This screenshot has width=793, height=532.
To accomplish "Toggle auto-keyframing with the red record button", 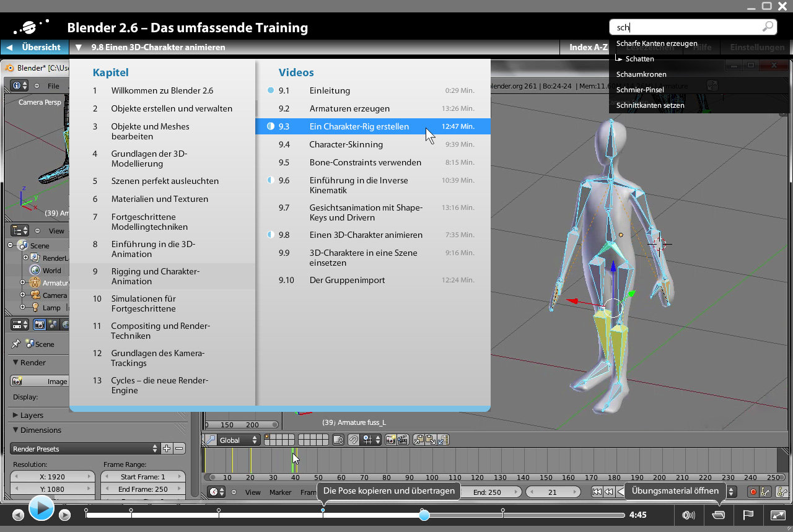I will [x=753, y=491].
